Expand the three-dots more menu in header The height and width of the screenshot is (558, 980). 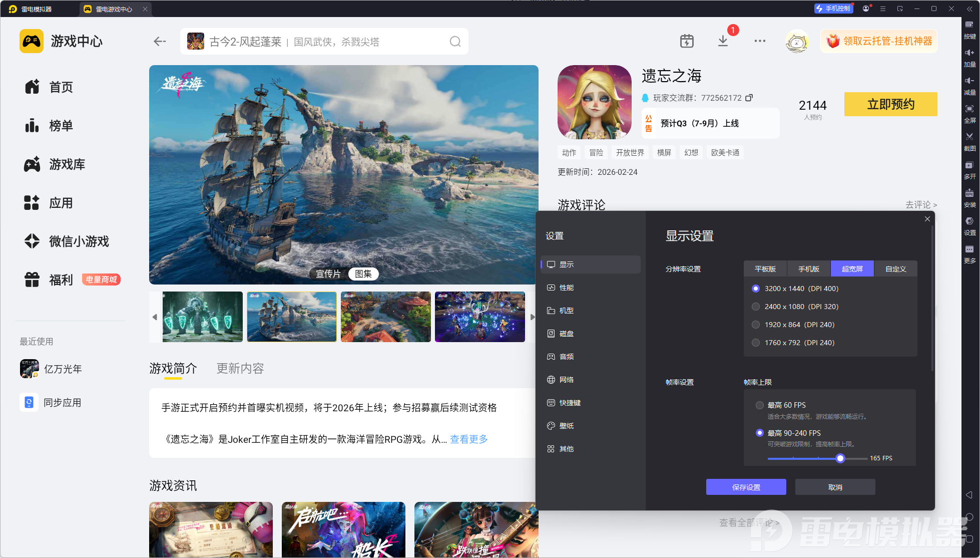[759, 41]
